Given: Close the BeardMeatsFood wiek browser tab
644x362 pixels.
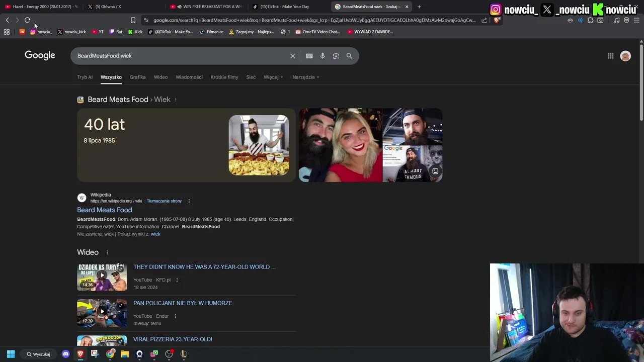Looking at the screenshot, I should click(407, 7).
